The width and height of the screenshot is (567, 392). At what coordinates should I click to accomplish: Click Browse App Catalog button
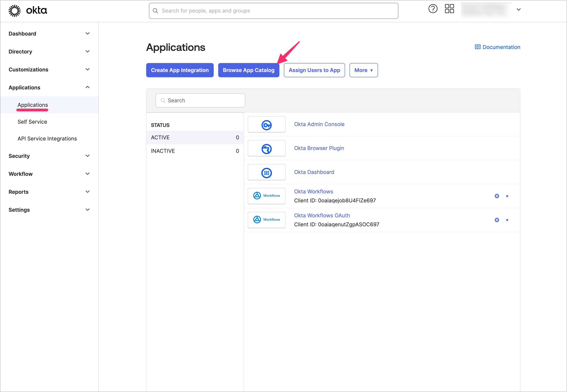click(249, 70)
